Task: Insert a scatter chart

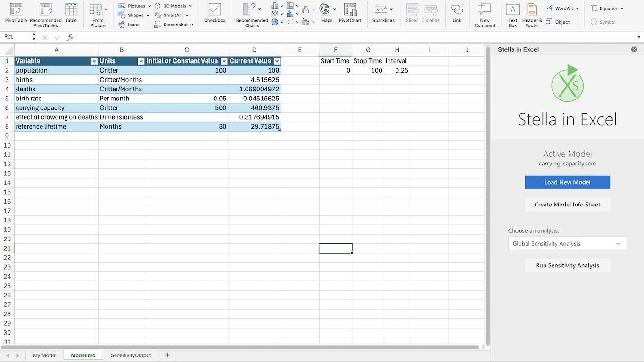Action: 290,22
